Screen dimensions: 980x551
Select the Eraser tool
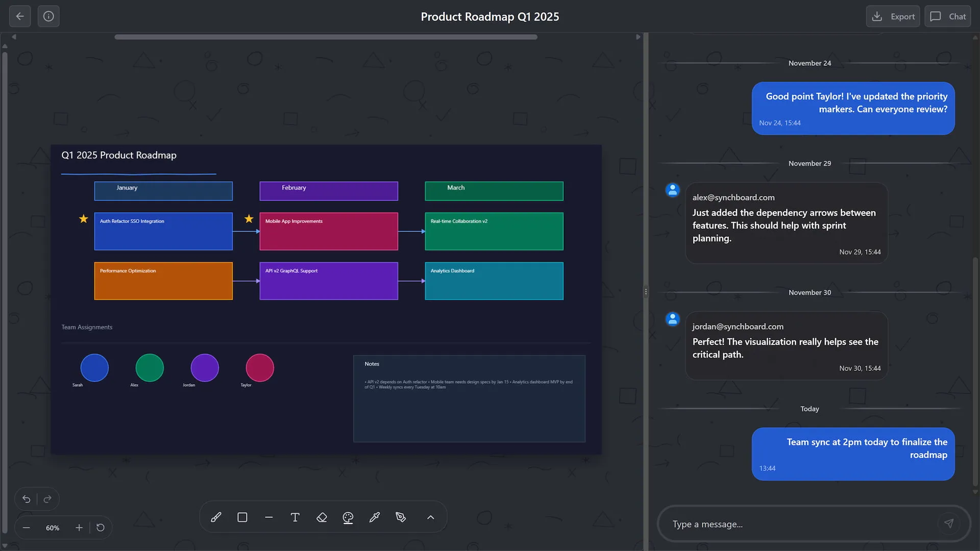coord(322,517)
